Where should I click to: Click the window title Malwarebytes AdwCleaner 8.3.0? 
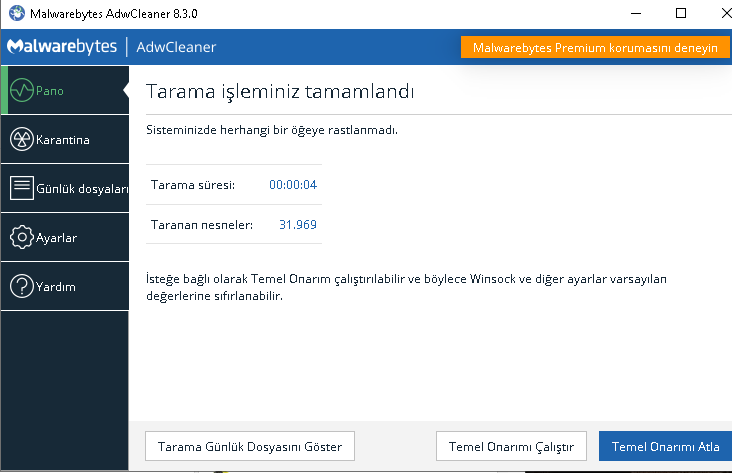(113, 14)
